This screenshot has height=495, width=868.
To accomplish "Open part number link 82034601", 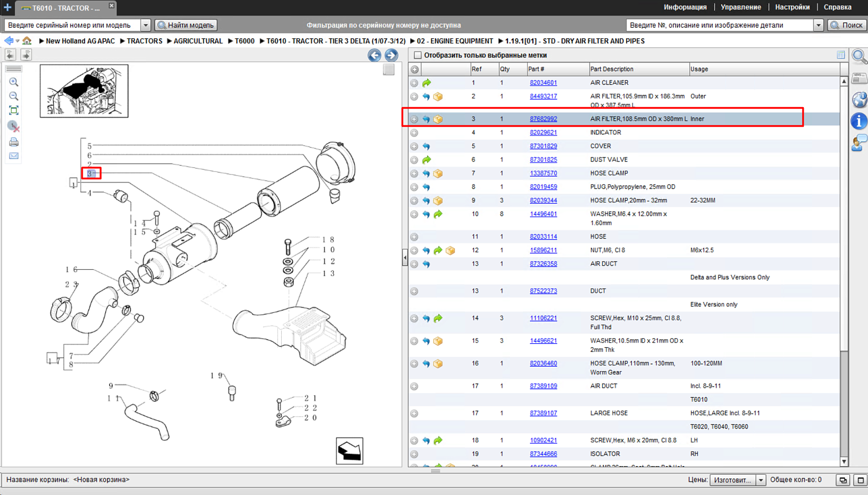I will click(543, 83).
